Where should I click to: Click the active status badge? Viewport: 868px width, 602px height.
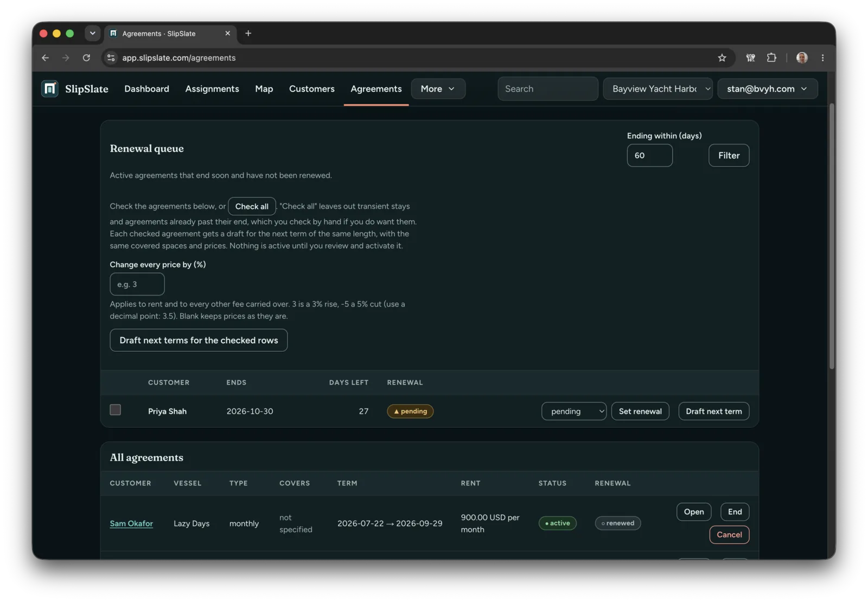click(557, 523)
